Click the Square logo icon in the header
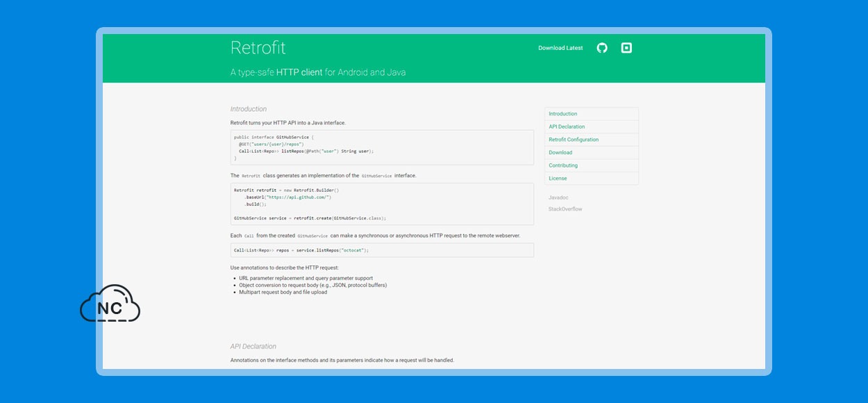The height and width of the screenshot is (403, 868). click(626, 48)
